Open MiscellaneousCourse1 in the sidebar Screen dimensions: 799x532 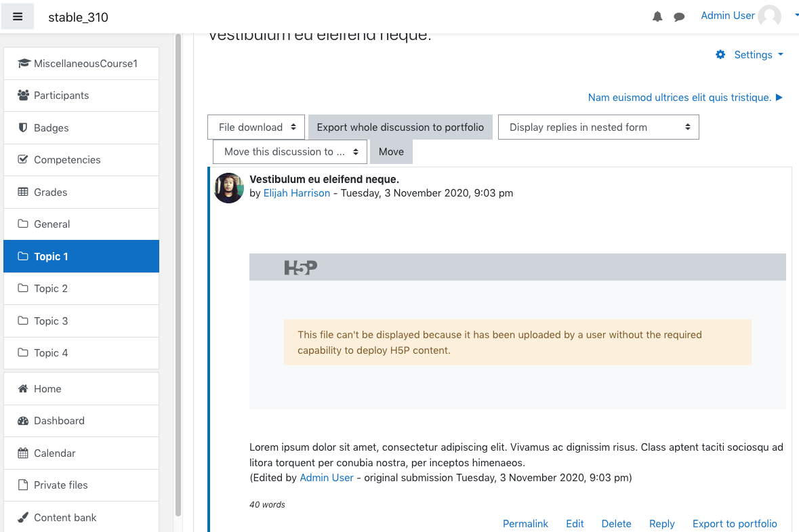(81, 63)
